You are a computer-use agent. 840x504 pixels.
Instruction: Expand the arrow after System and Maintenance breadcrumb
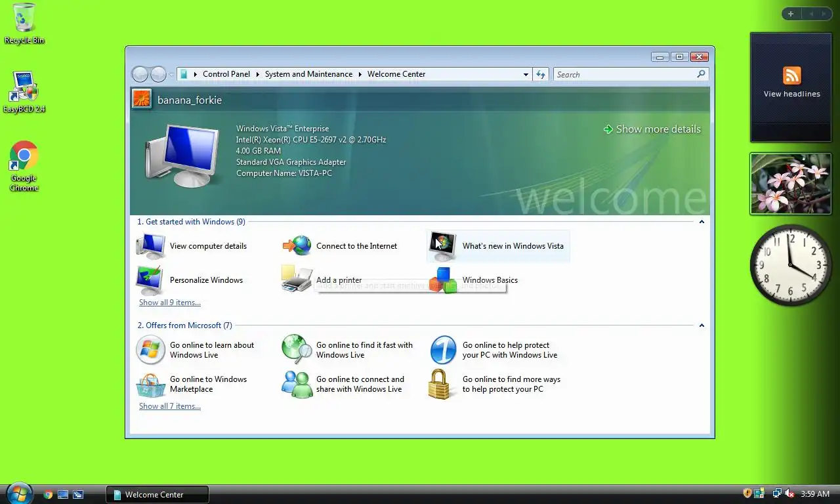click(360, 74)
